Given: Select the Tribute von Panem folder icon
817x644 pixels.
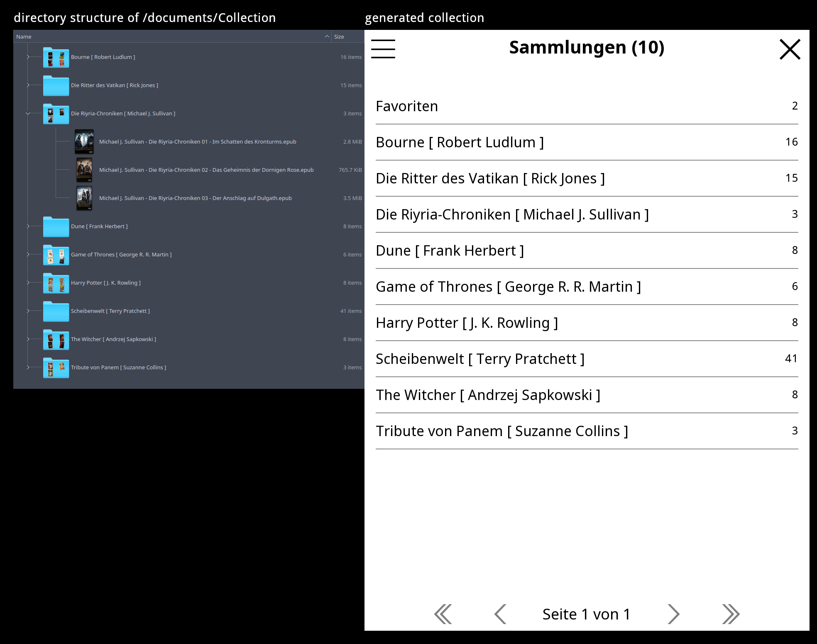Looking at the screenshot, I should coord(56,368).
